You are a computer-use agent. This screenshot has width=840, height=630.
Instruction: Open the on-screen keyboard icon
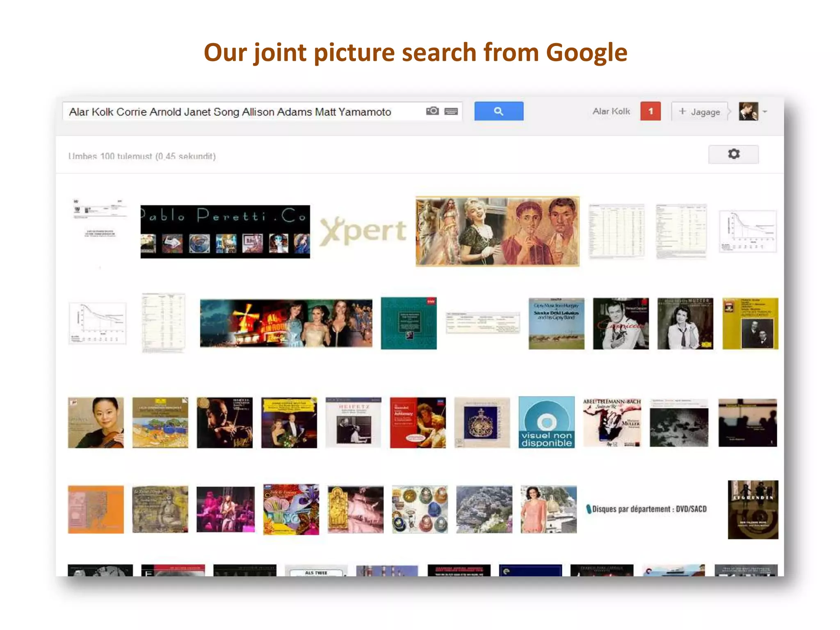click(451, 111)
